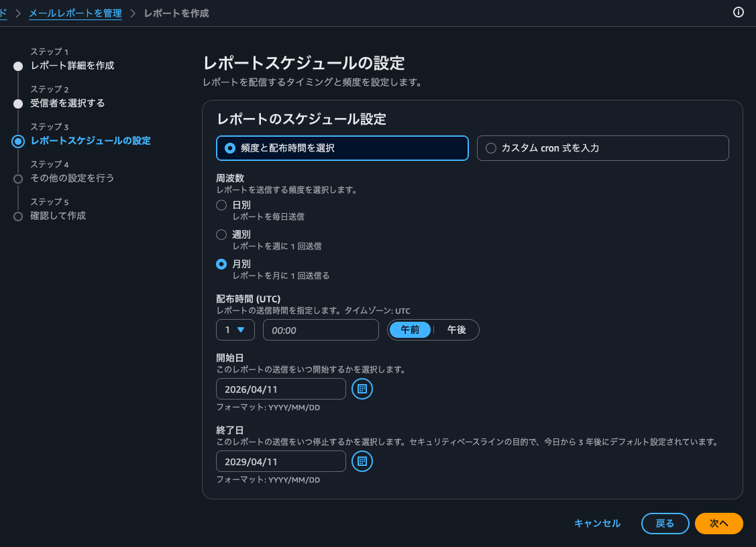Click the info icon in the top-right corner
This screenshot has height=547, width=756.
tap(739, 12)
